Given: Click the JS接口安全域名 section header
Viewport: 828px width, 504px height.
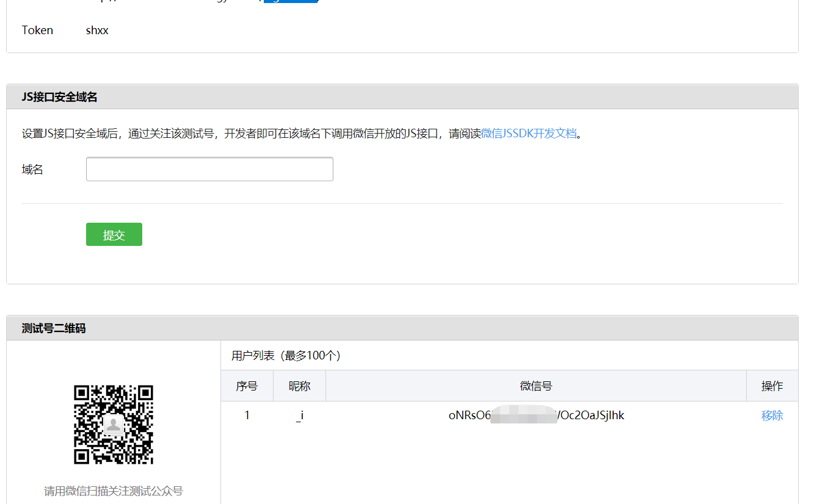Looking at the screenshot, I should click(402, 96).
